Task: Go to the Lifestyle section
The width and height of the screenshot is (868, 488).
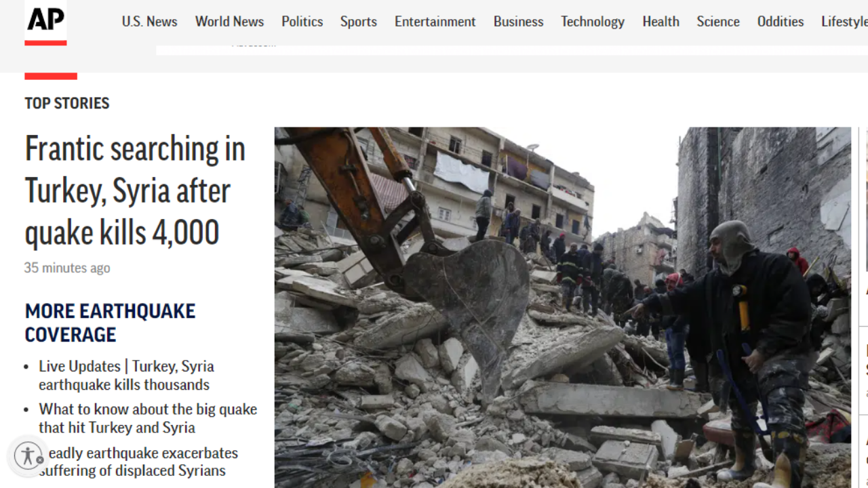Action: click(844, 22)
